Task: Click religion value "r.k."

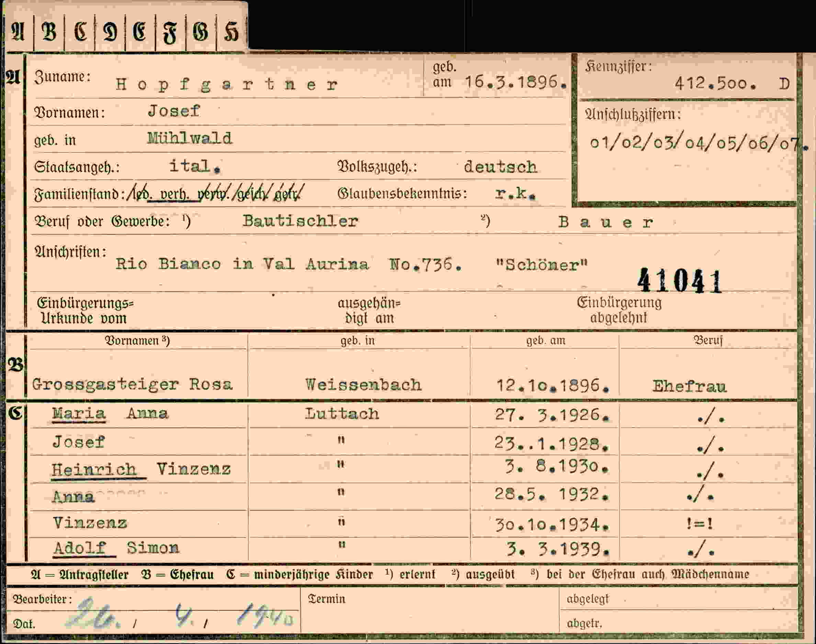Action: tap(515, 194)
